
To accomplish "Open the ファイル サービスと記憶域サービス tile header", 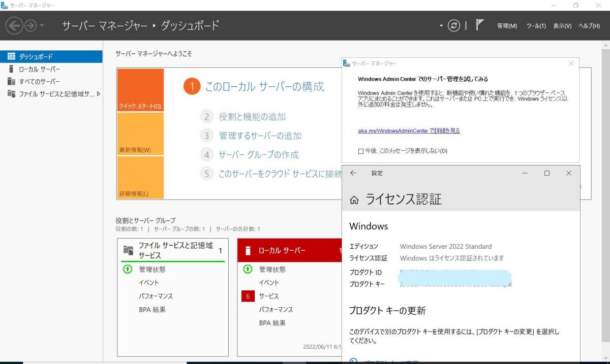I will 173,250.
